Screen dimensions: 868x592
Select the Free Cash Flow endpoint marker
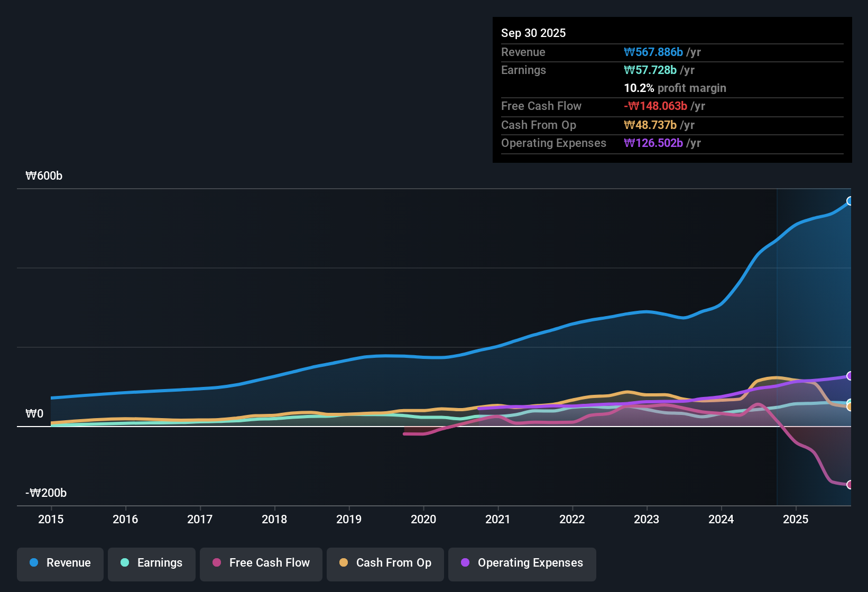(850, 484)
